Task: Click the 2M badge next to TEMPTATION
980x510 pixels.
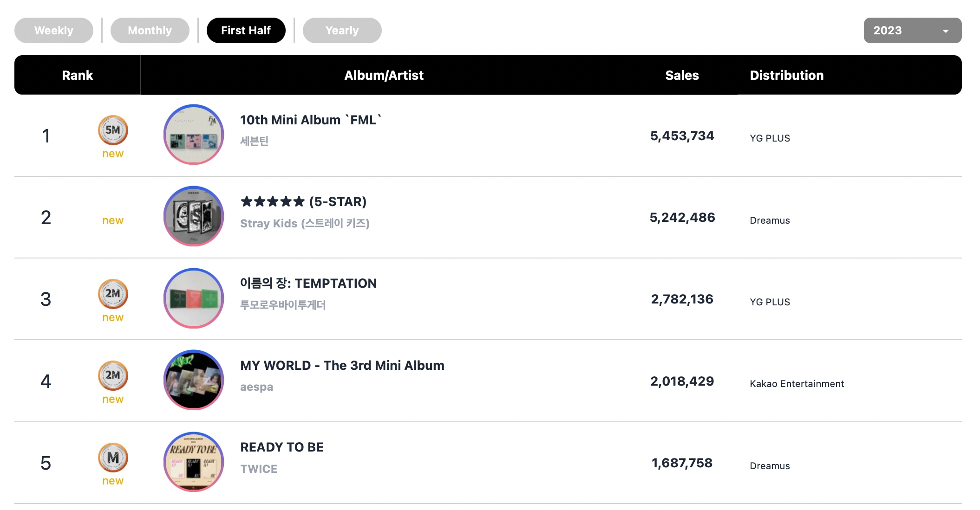Action: point(113,294)
